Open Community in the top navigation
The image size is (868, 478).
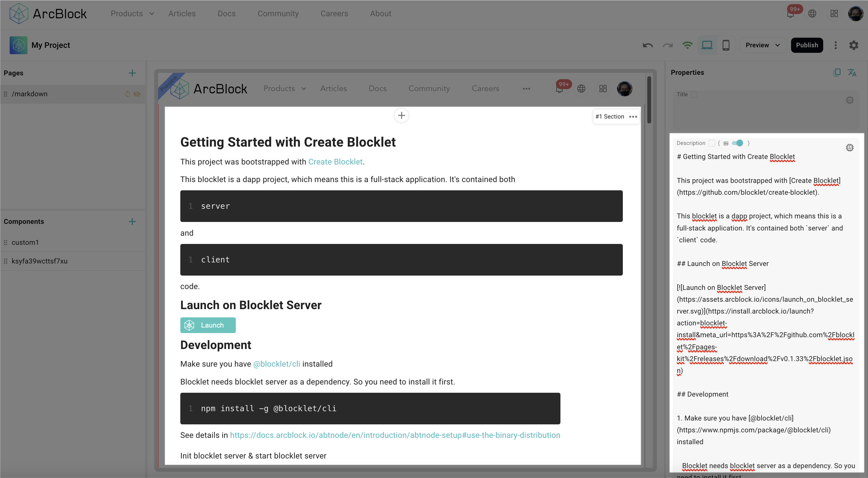pos(278,13)
